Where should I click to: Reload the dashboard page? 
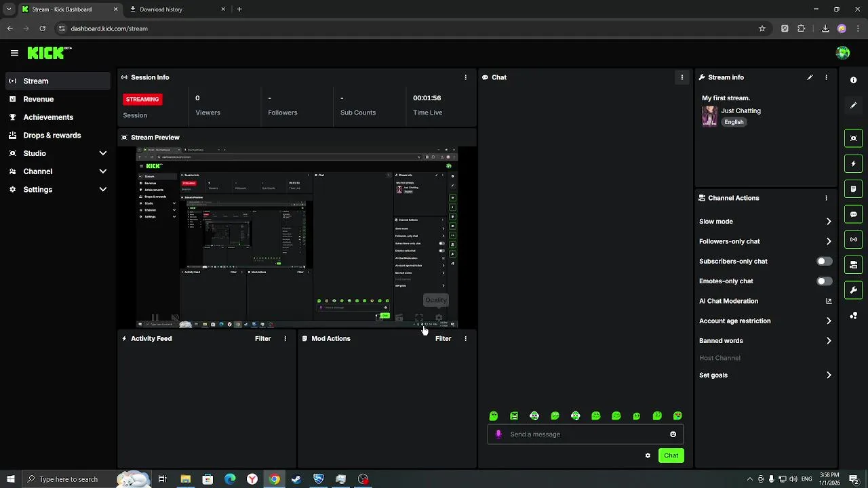click(x=43, y=28)
